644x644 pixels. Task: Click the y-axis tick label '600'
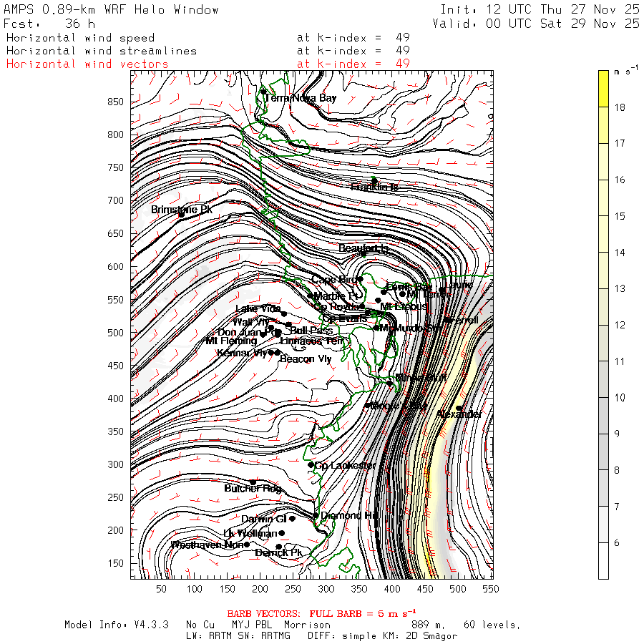coord(115,267)
